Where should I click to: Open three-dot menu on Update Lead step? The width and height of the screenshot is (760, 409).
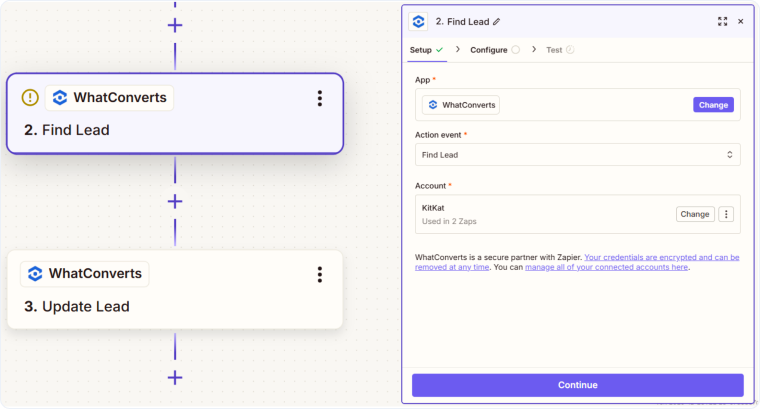(320, 274)
